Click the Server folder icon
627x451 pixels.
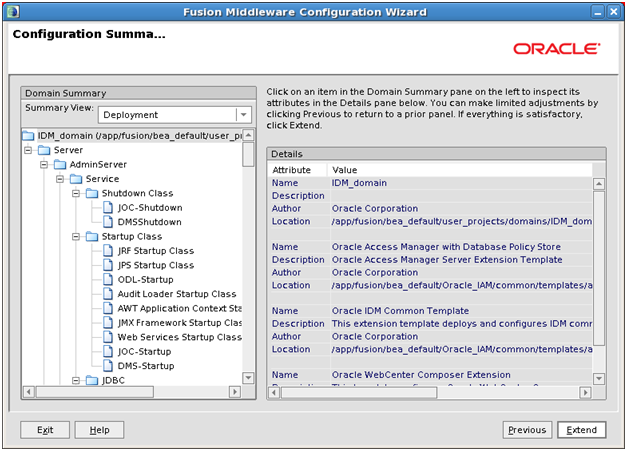coord(44,150)
